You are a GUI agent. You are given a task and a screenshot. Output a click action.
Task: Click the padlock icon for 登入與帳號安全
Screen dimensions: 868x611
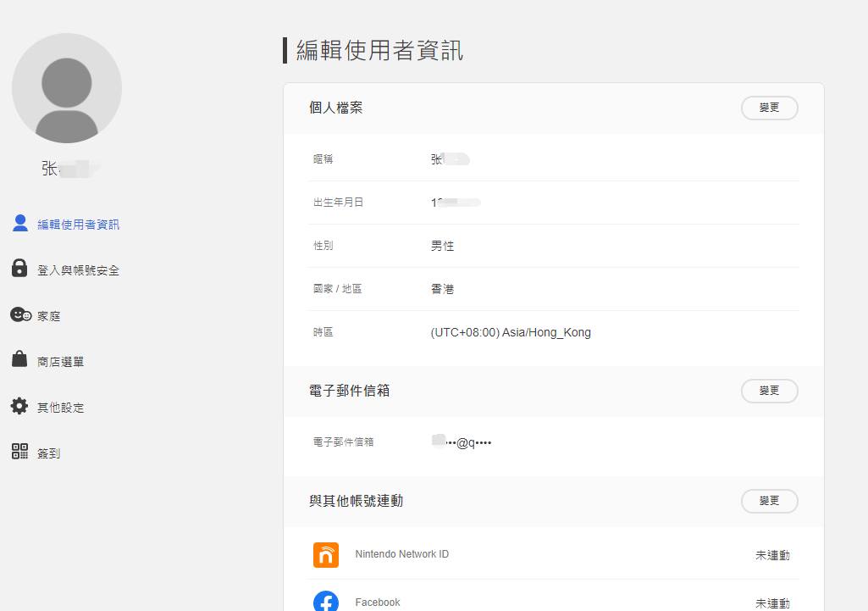pos(19,269)
